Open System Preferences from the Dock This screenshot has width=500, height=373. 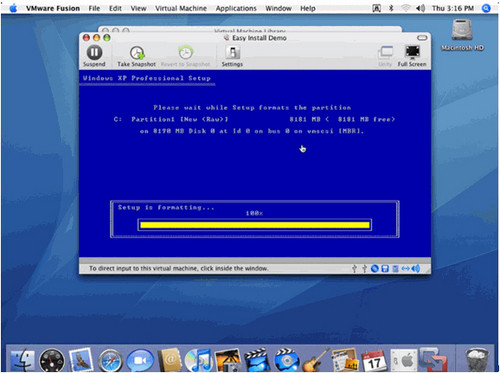point(403,360)
